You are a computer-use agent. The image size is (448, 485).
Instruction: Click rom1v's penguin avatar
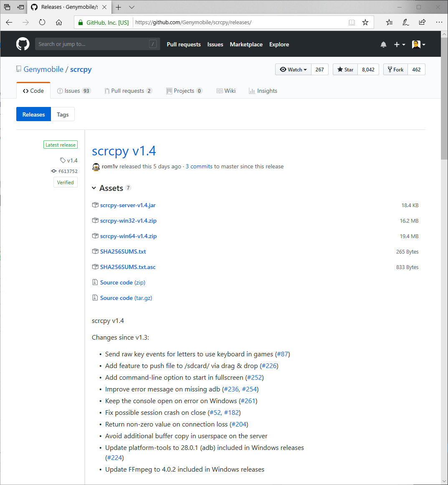pos(96,167)
